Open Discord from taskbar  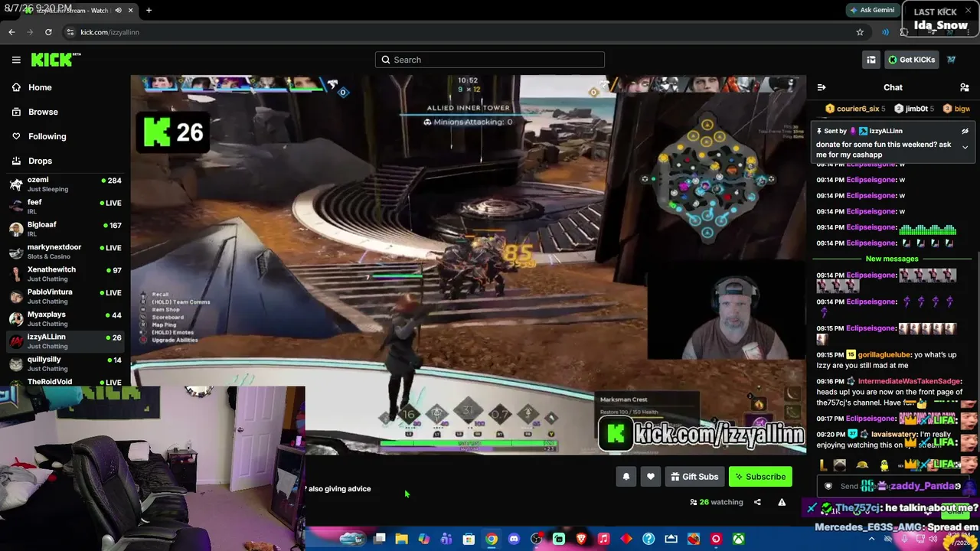(x=514, y=540)
